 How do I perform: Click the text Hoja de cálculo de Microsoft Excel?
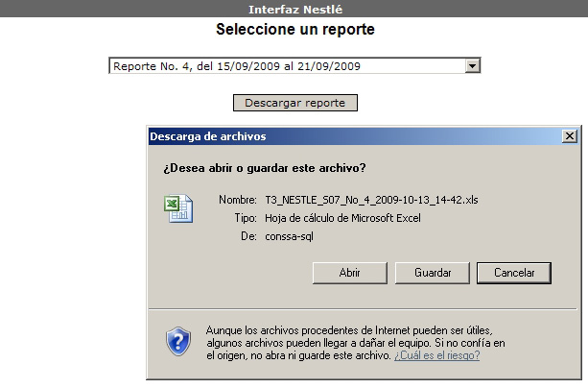point(342,218)
